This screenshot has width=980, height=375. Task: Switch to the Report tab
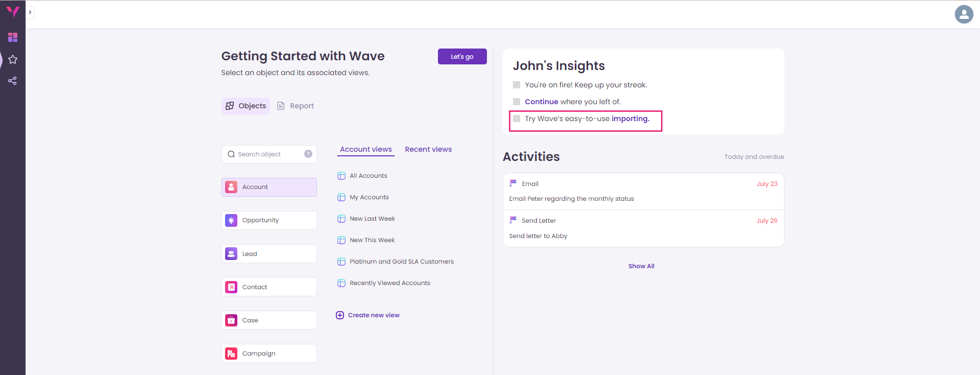tap(296, 106)
